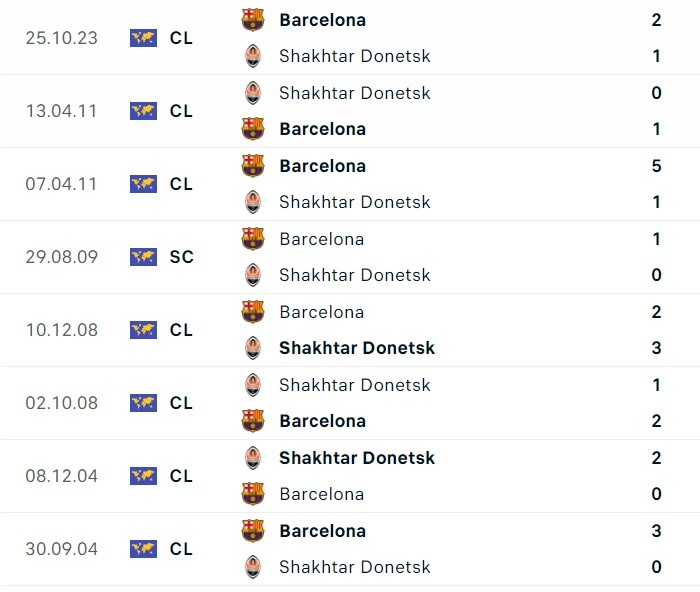Select Barcelona name in 30.09.04 match
Image resolution: width=700 pixels, height=592 pixels.
pos(322,531)
